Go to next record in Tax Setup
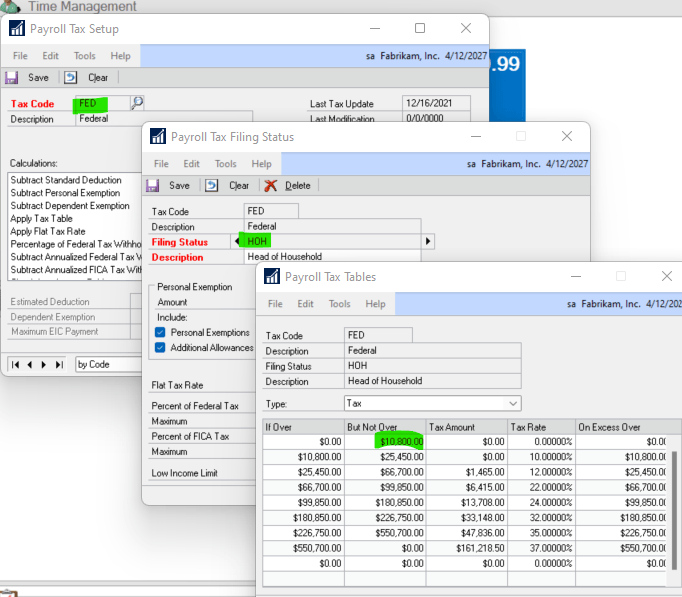The width and height of the screenshot is (682, 597). [43, 364]
